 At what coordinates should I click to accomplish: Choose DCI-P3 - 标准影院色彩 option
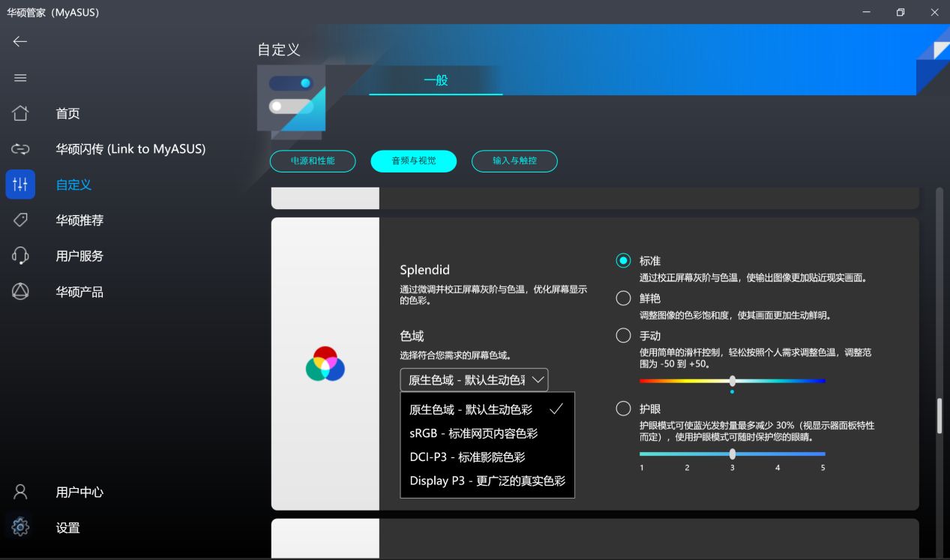pyautogui.click(x=487, y=457)
